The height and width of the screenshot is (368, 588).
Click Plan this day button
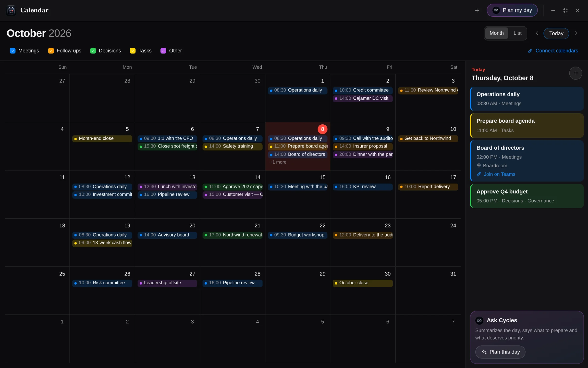click(x=500, y=352)
